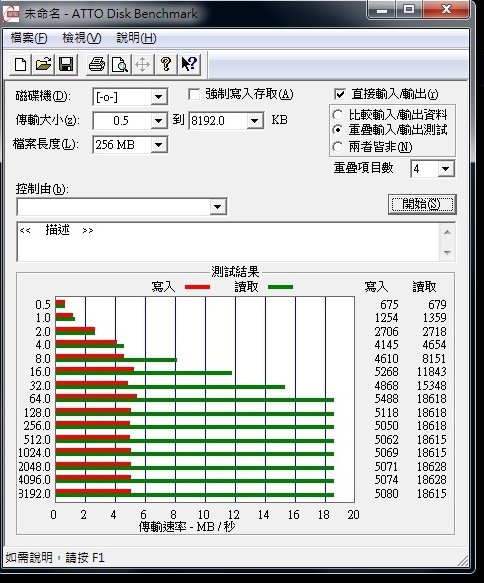This screenshot has width=484, height=583.
Task: Expand the 磁碟機 drive dropdown
Action: [x=159, y=97]
